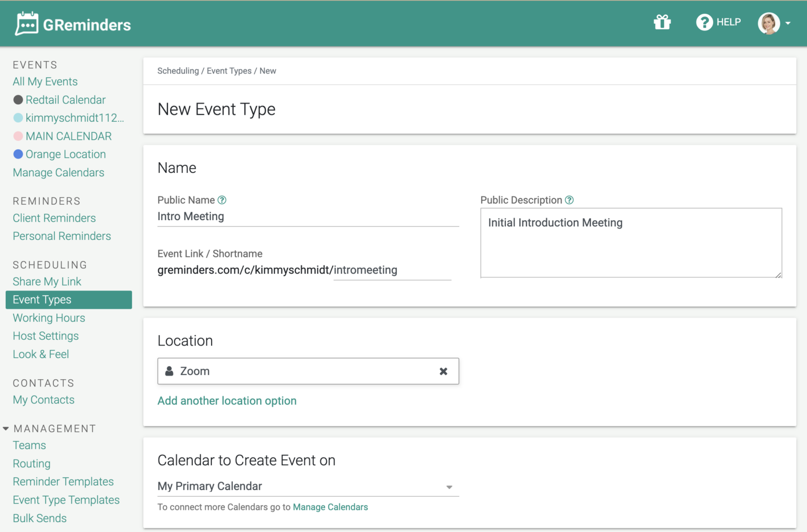Collapse the MANAGEMENT section triangle

click(5, 428)
